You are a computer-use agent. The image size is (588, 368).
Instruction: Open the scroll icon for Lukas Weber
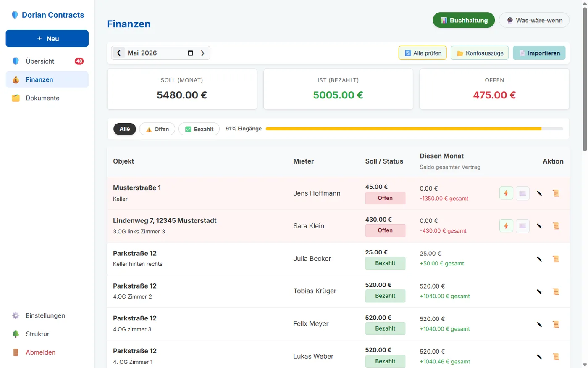[556, 357]
